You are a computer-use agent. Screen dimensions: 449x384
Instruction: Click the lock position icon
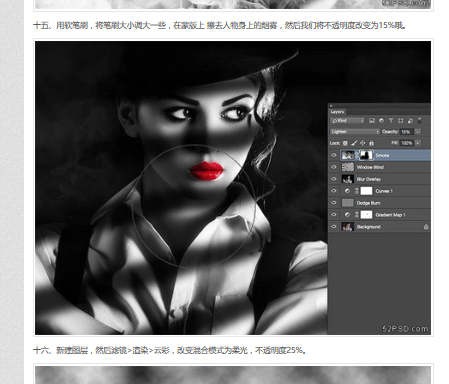click(363, 143)
